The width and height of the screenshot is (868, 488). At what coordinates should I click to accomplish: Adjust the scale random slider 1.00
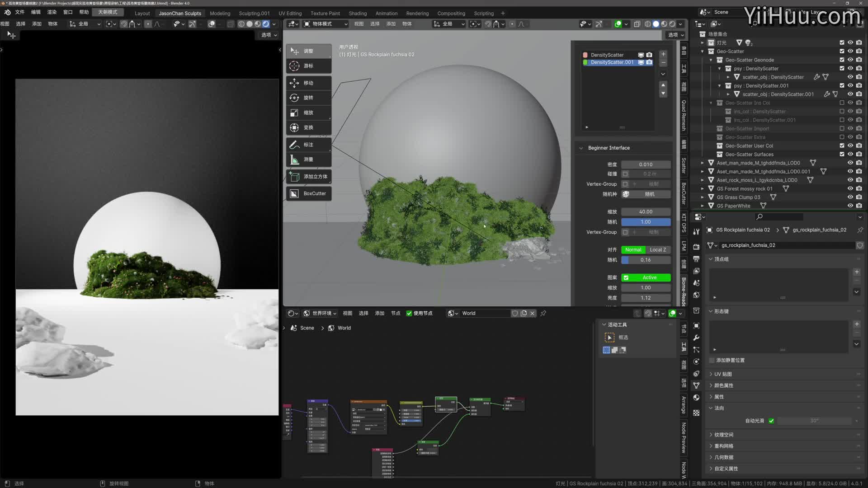tap(646, 222)
